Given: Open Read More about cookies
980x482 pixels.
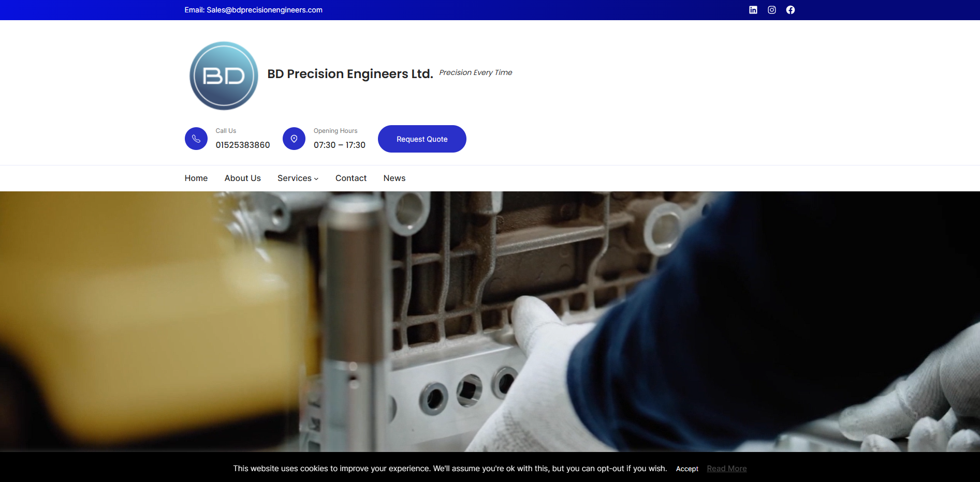Looking at the screenshot, I should click(726, 468).
